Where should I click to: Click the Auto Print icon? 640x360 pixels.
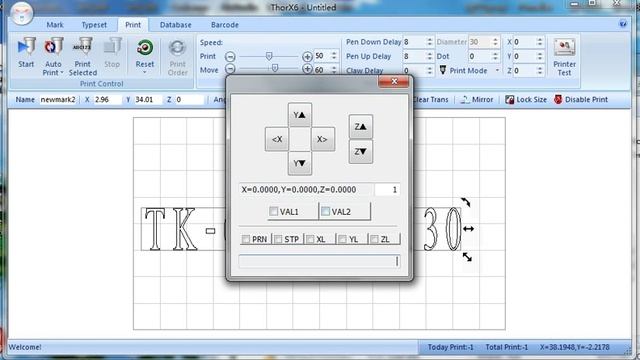tap(53, 48)
